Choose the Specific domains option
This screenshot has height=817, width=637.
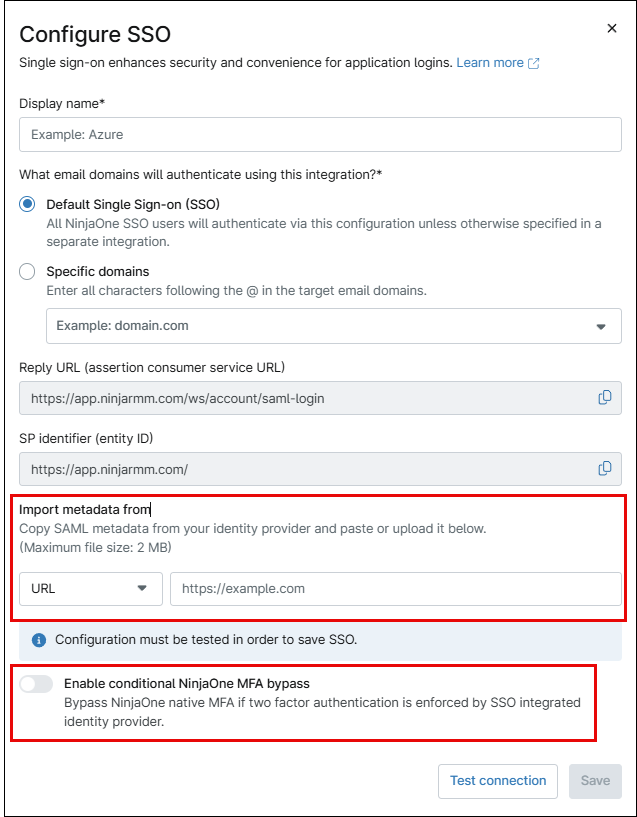point(27,271)
